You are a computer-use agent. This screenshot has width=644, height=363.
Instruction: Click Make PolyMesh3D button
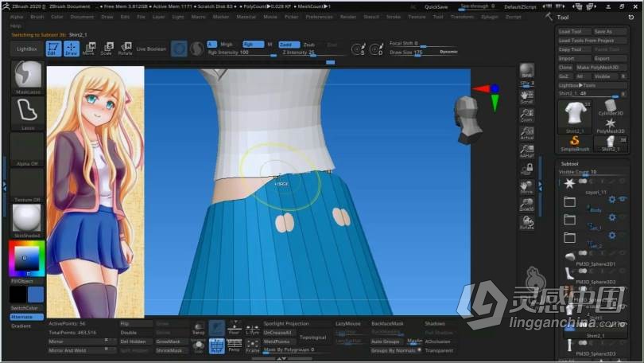point(600,68)
